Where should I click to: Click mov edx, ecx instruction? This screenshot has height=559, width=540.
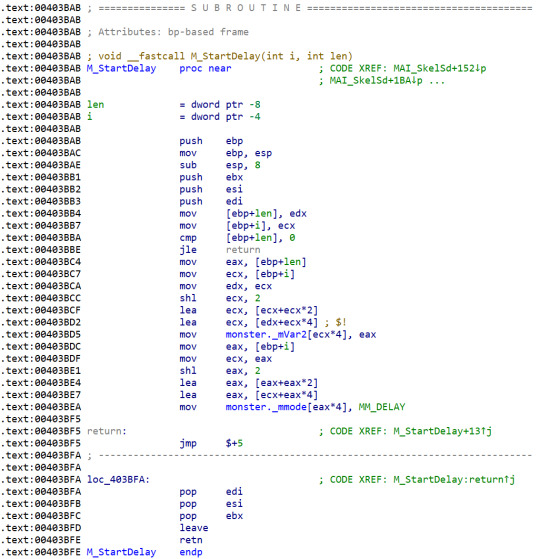(225, 286)
